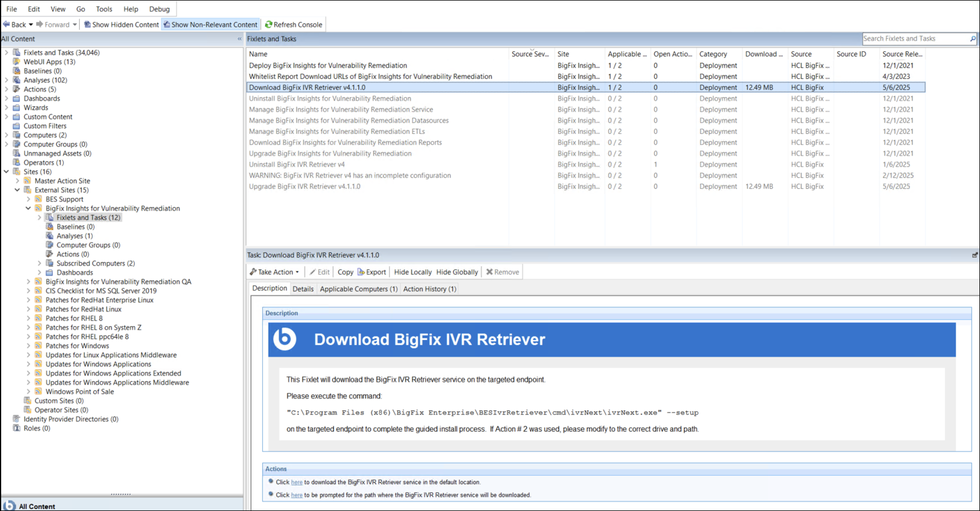Toggle Show Non-Relevant Content

(x=210, y=24)
